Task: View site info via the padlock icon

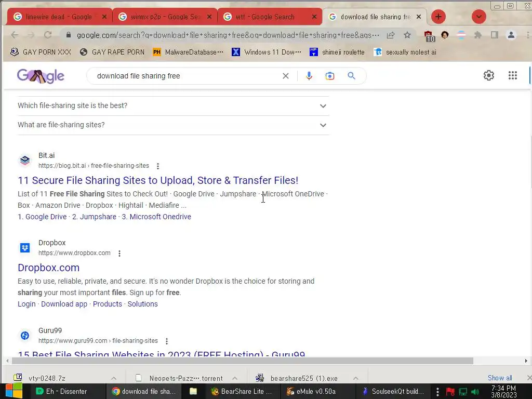Action: click(69, 35)
